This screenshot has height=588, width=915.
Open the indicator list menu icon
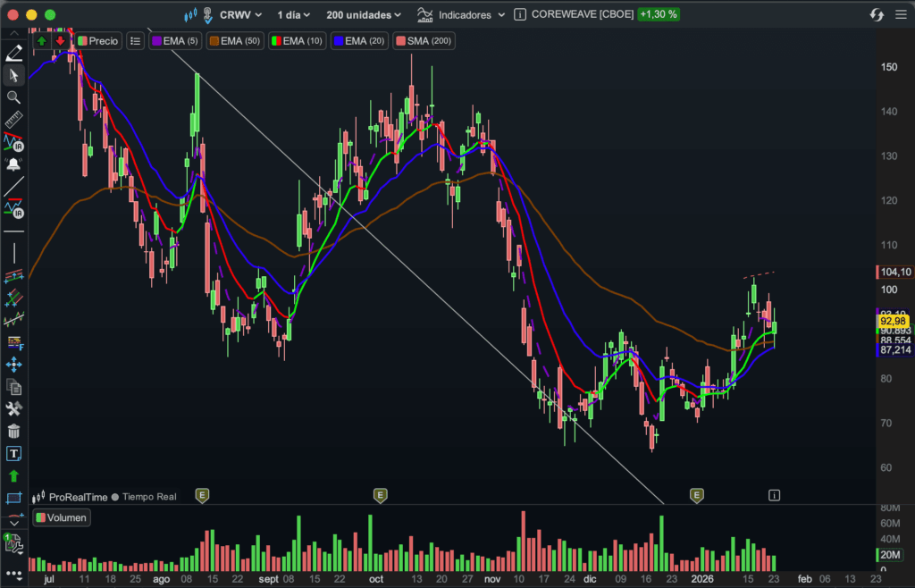[135, 41]
